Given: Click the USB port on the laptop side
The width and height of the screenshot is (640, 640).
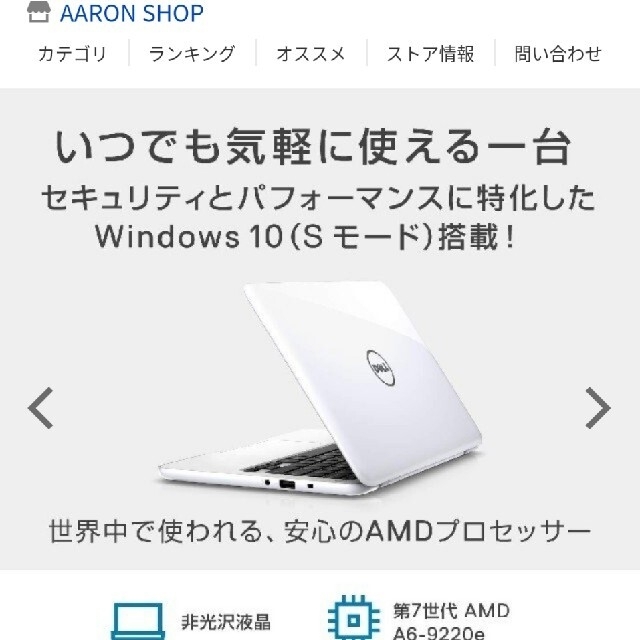Looking at the screenshot, I should click(x=287, y=484).
